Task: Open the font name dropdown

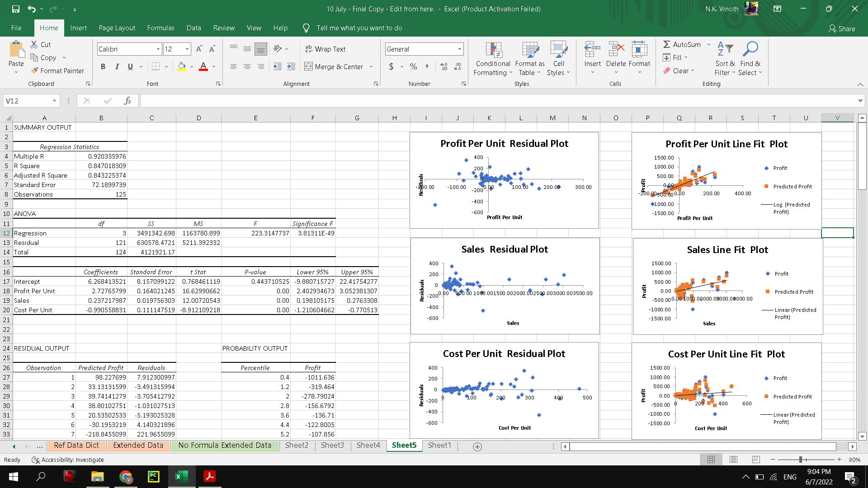Action: (x=158, y=49)
